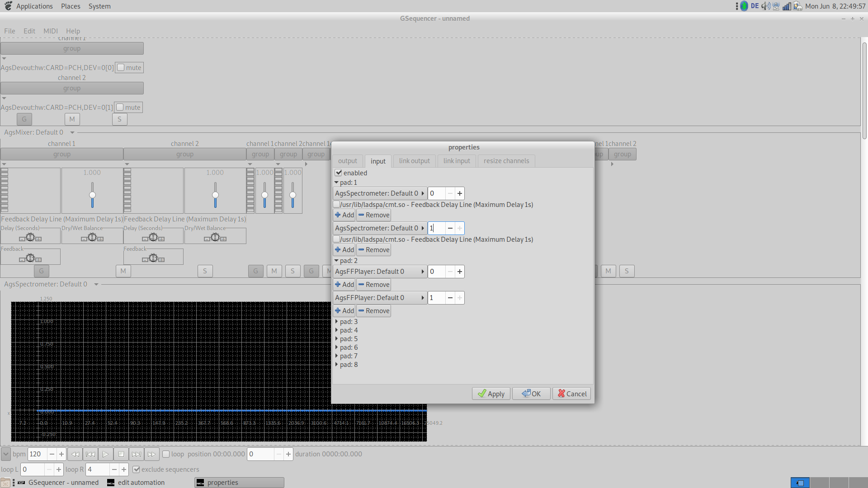Click the bpm input field

click(37, 454)
